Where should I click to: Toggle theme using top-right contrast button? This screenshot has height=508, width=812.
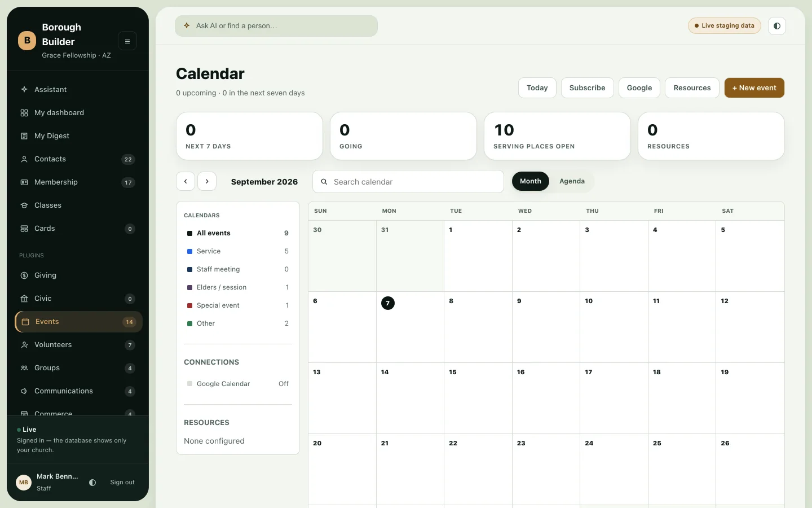[x=777, y=26]
